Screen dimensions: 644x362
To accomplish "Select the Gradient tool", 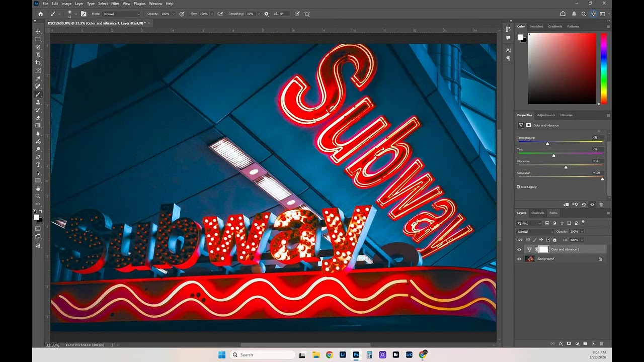I will pyautogui.click(x=38, y=126).
